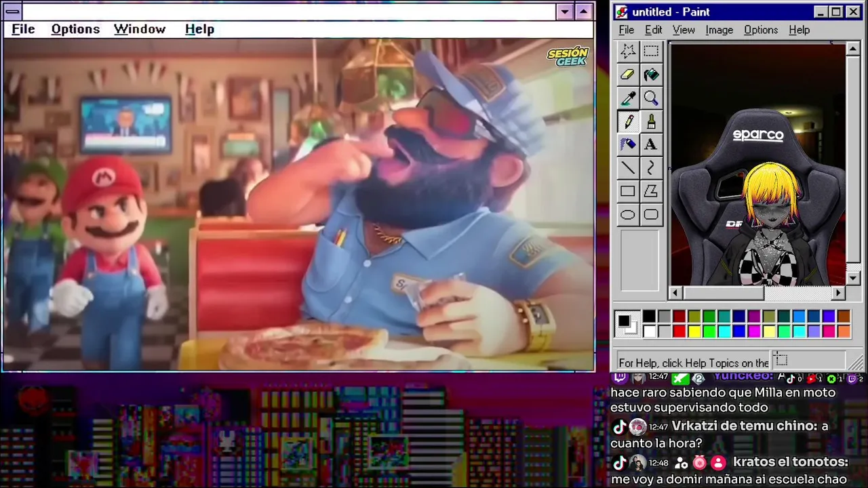Click the up-arrow maximize button on video window
868x488 pixels.
click(584, 12)
